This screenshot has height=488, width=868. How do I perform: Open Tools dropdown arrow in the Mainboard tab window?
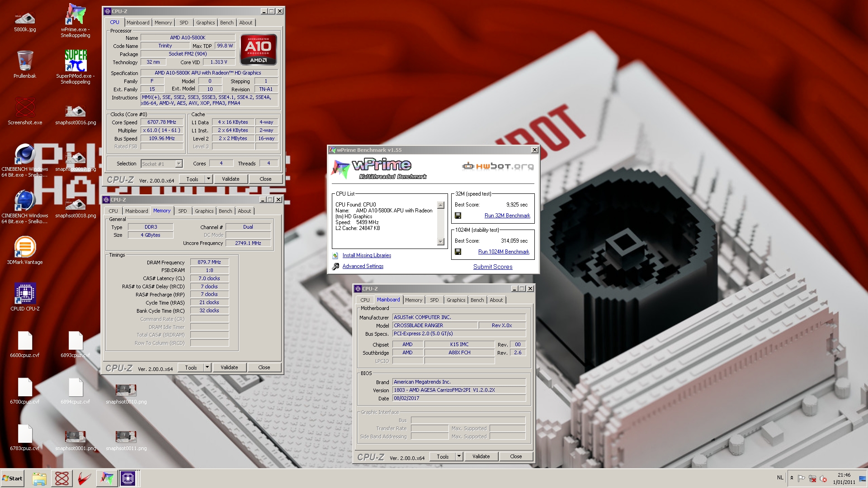459,456
